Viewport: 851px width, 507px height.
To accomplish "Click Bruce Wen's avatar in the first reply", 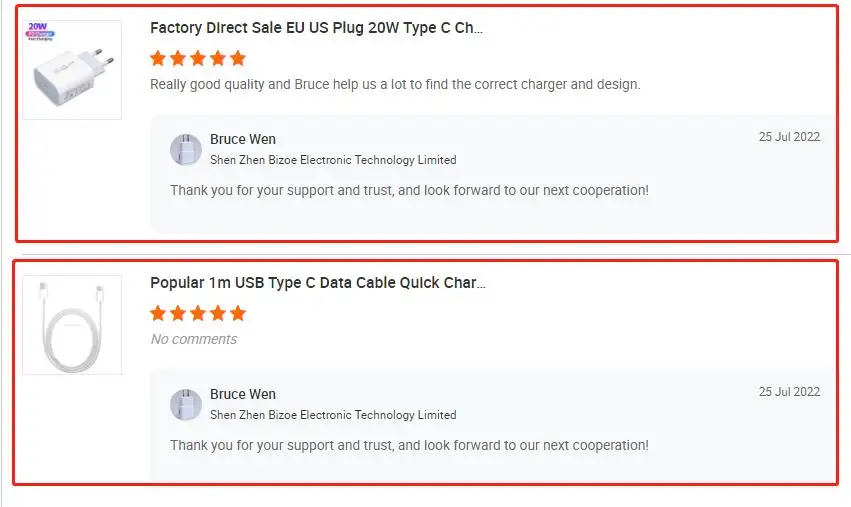I will [x=186, y=149].
